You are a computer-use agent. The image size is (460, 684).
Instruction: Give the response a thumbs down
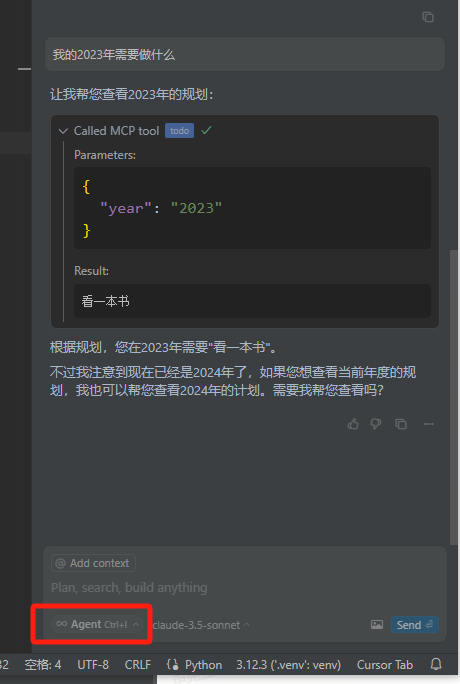376,424
